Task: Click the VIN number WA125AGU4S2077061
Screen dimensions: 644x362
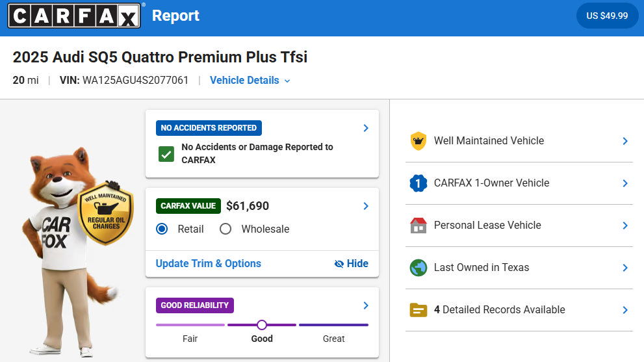Action: point(135,80)
